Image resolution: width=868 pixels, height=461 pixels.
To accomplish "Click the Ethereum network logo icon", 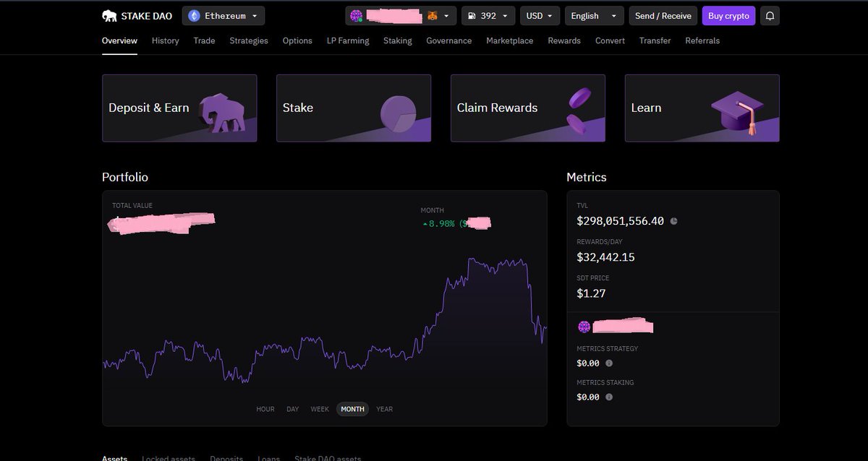I will [194, 15].
